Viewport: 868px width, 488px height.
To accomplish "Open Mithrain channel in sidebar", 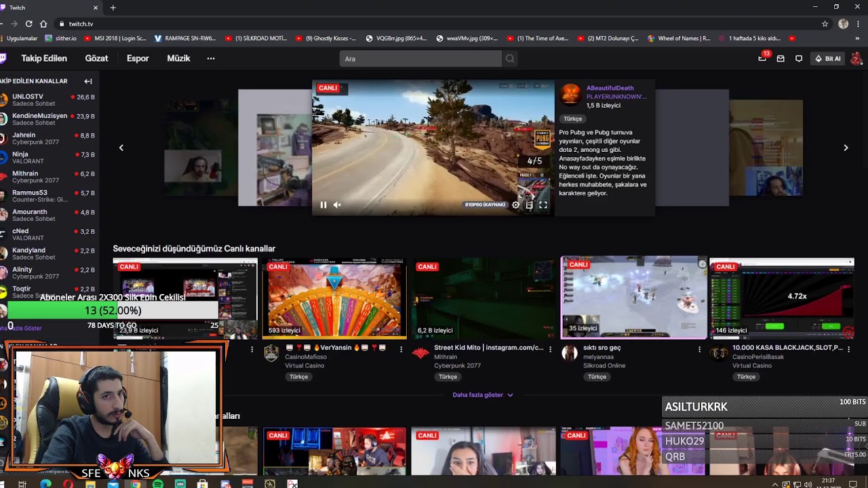I will point(49,177).
